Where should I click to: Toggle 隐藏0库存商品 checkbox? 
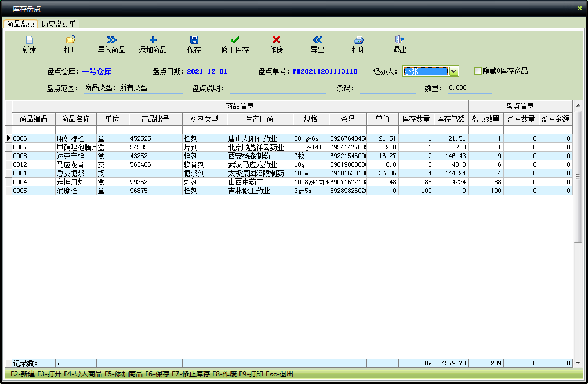[478, 71]
